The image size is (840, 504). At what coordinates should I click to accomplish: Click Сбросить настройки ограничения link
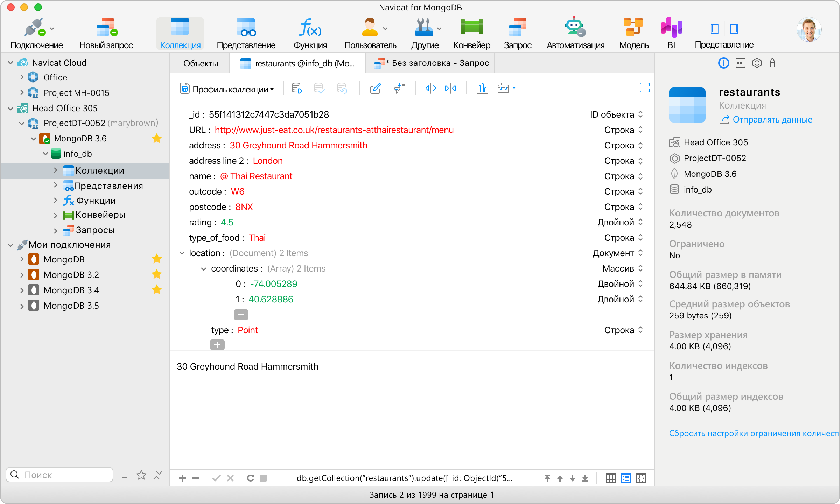click(x=754, y=433)
